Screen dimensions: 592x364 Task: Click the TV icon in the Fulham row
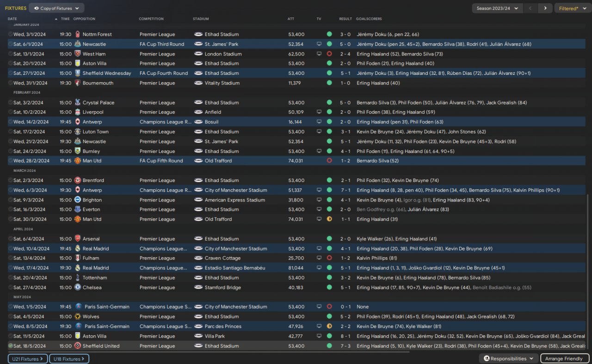(319, 258)
